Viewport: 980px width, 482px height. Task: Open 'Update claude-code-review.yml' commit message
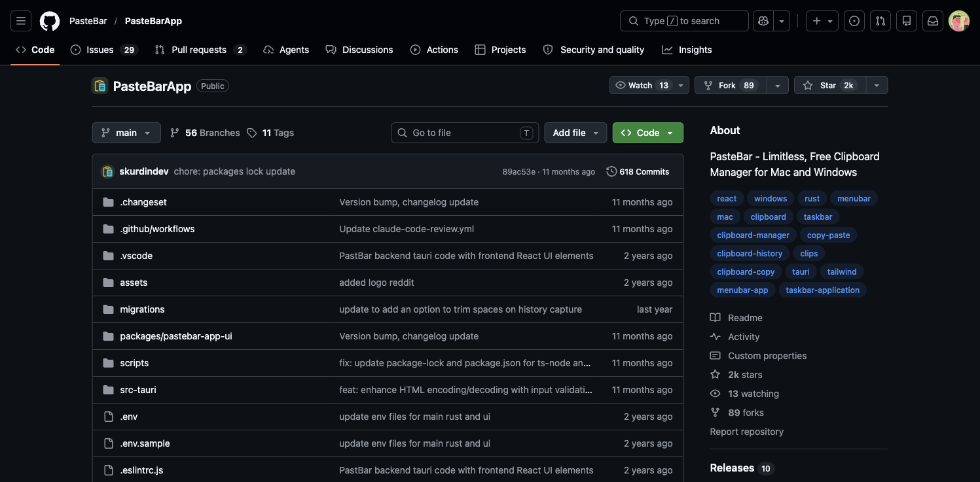pyautogui.click(x=407, y=229)
